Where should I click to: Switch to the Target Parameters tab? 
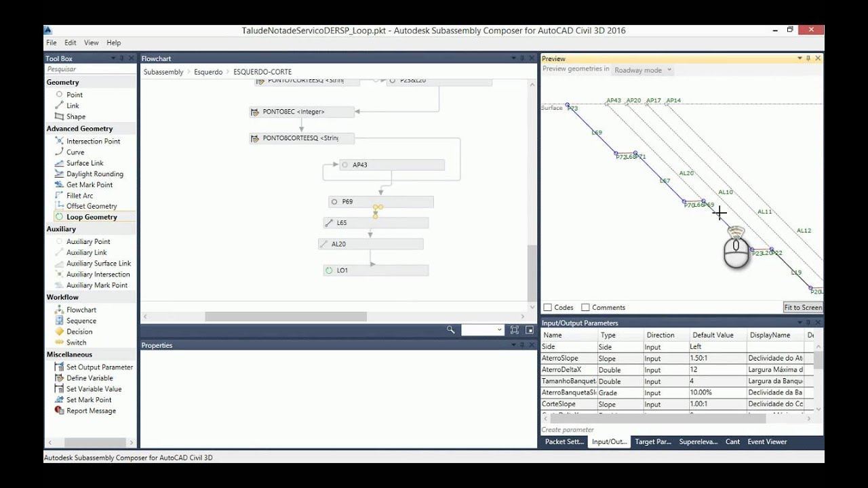coord(653,442)
